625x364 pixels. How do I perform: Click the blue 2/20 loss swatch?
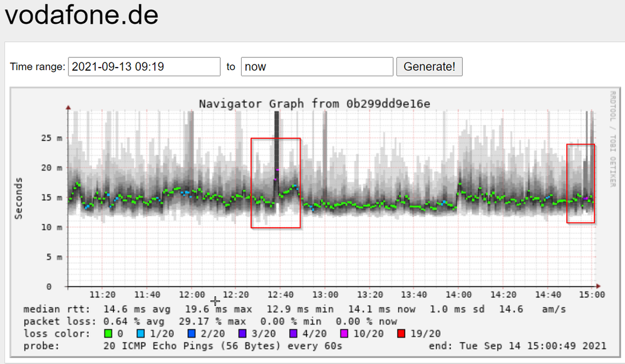pyautogui.click(x=192, y=333)
